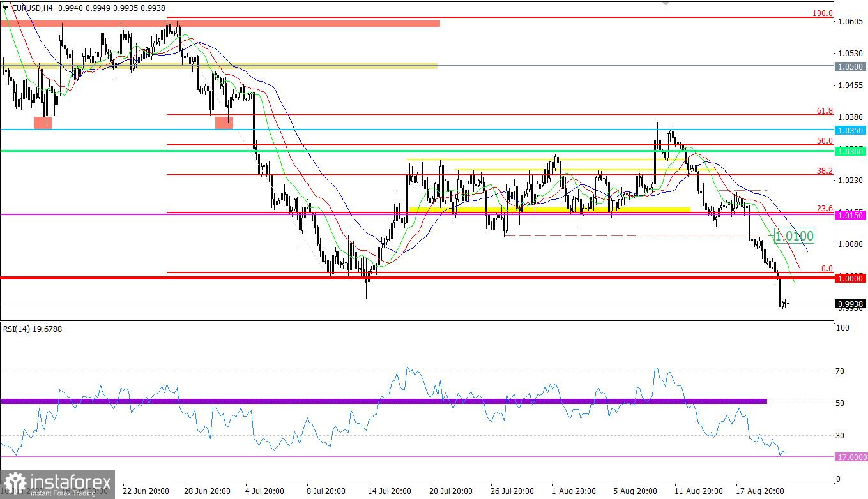This screenshot has width=868, height=499.
Task: Click the 5 Aug 20:00 time label
Action: [x=636, y=491]
